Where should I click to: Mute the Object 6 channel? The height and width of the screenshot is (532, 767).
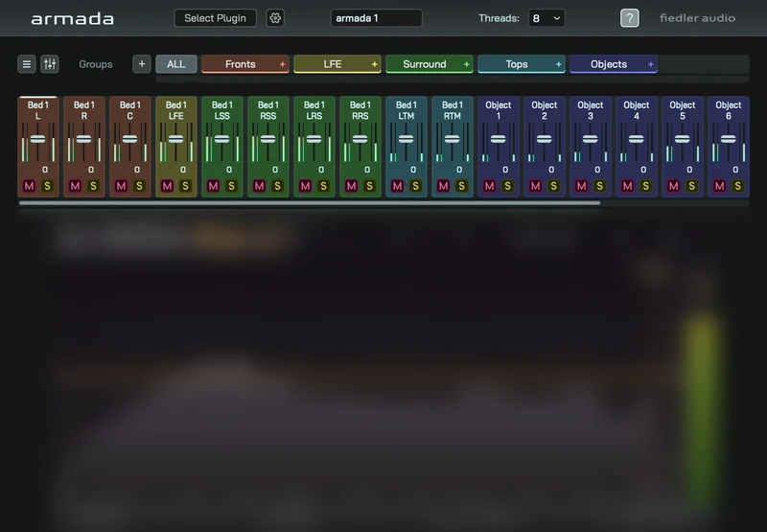coord(719,186)
